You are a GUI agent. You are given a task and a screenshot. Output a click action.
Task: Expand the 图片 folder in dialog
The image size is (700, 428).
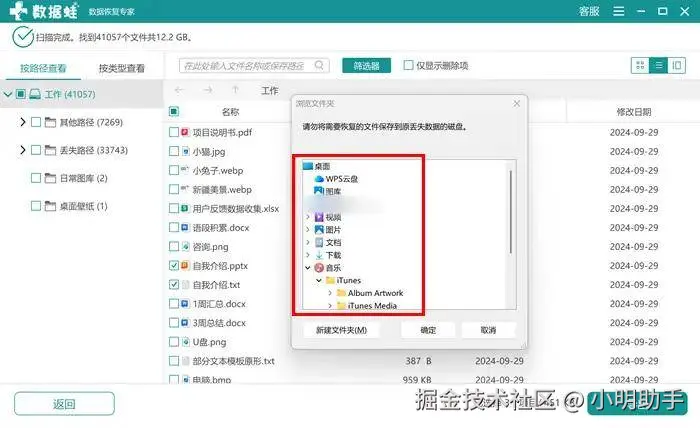[x=308, y=230]
